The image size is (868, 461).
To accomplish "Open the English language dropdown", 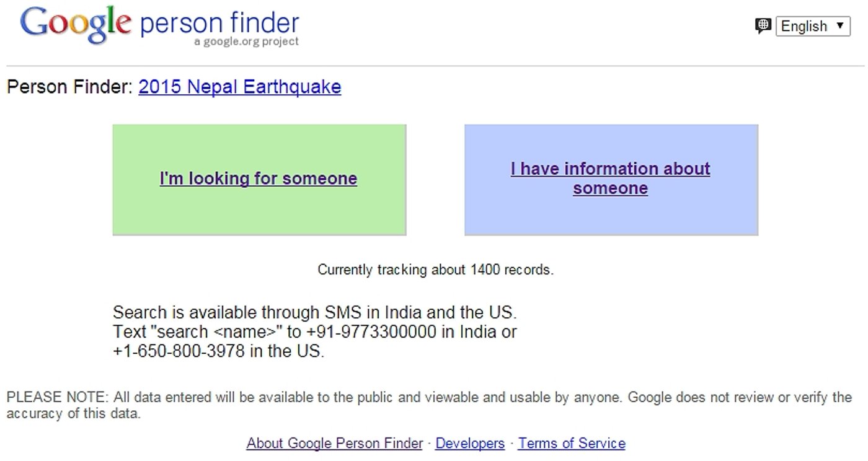I will [813, 26].
